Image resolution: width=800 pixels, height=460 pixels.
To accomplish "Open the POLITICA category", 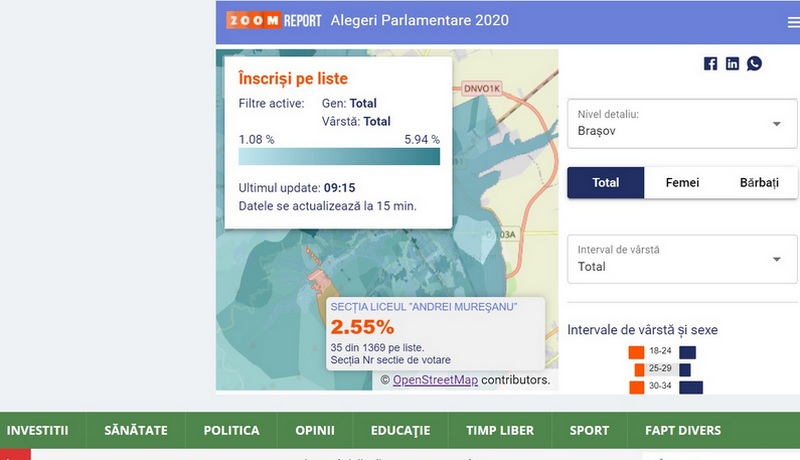I will [x=231, y=430].
